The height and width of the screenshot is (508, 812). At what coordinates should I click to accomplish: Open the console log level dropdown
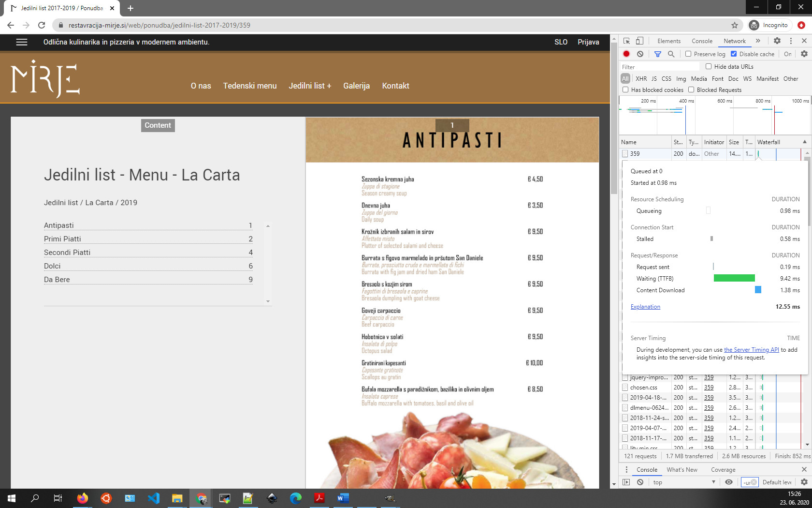777,482
